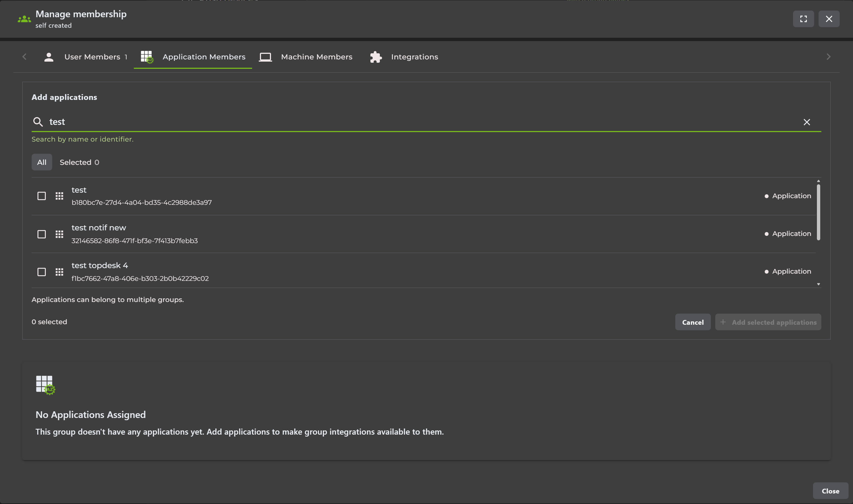Click the list scroll up arrow

(818, 181)
